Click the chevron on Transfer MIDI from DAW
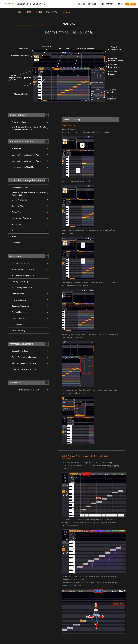 (x=48, y=218)
